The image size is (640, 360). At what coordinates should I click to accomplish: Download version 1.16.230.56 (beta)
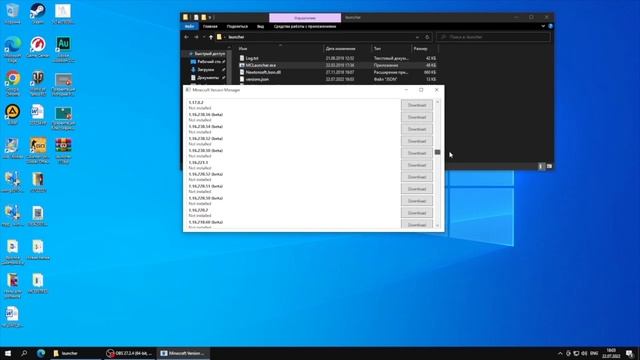pyautogui.click(x=417, y=117)
